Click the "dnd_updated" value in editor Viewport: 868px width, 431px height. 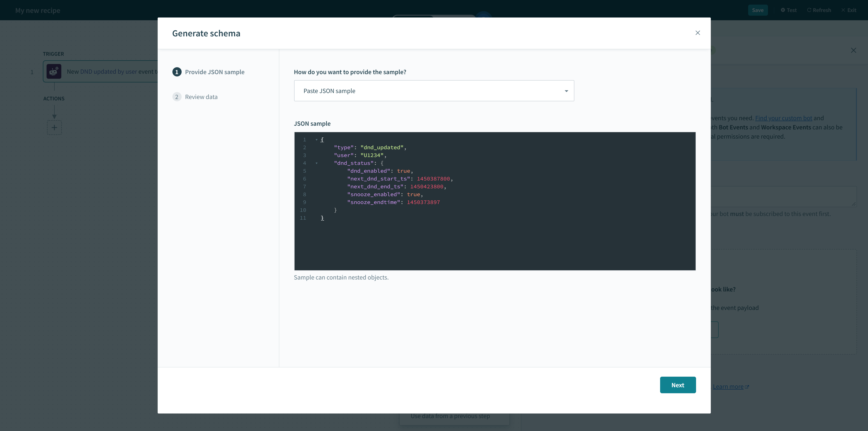(382, 147)
